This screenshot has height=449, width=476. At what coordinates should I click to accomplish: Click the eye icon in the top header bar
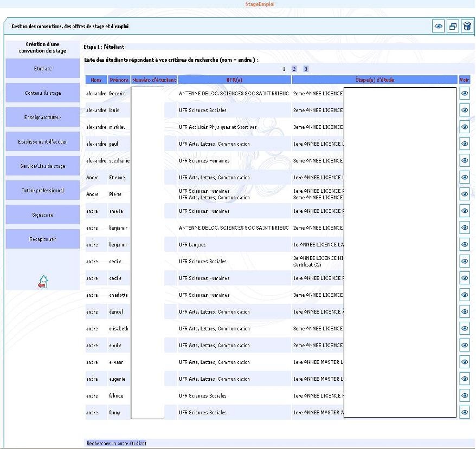[x=439, y=26]
